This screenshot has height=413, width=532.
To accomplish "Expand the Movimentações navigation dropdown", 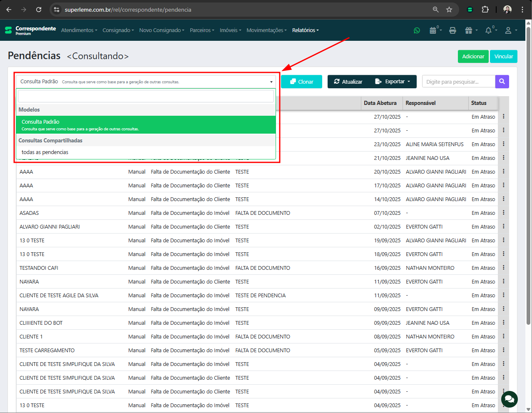I will 266,30.
